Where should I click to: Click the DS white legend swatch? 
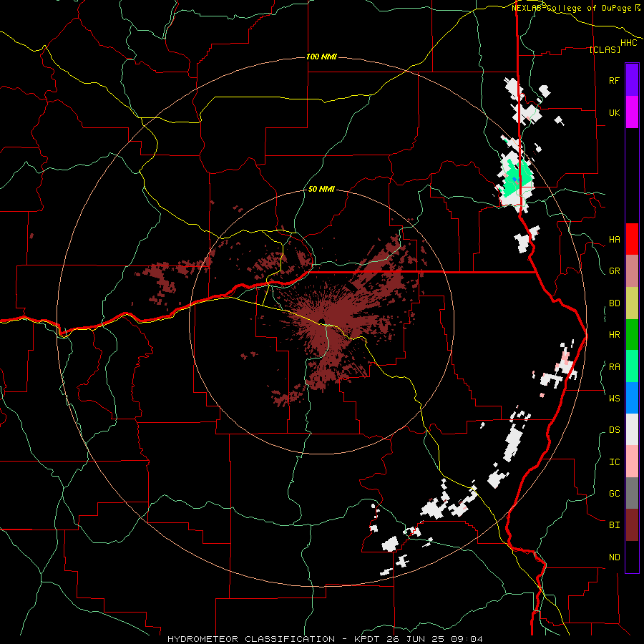coord(632,429)
